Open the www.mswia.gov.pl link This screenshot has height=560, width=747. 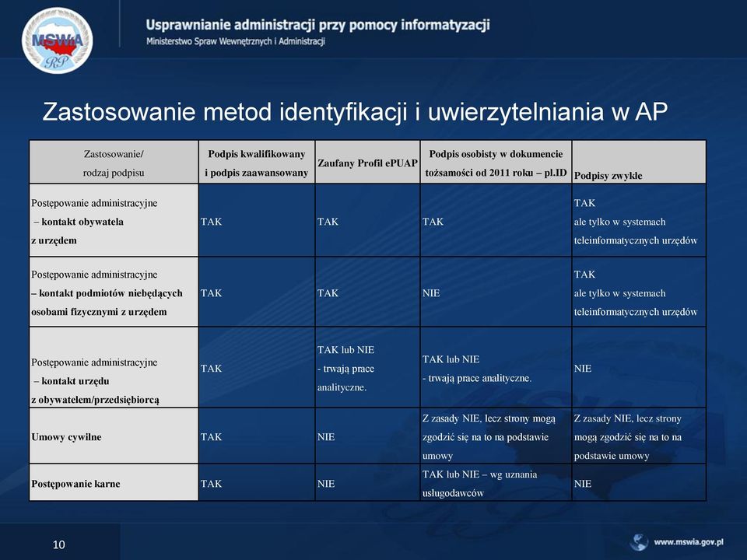[x=689, y=542]
